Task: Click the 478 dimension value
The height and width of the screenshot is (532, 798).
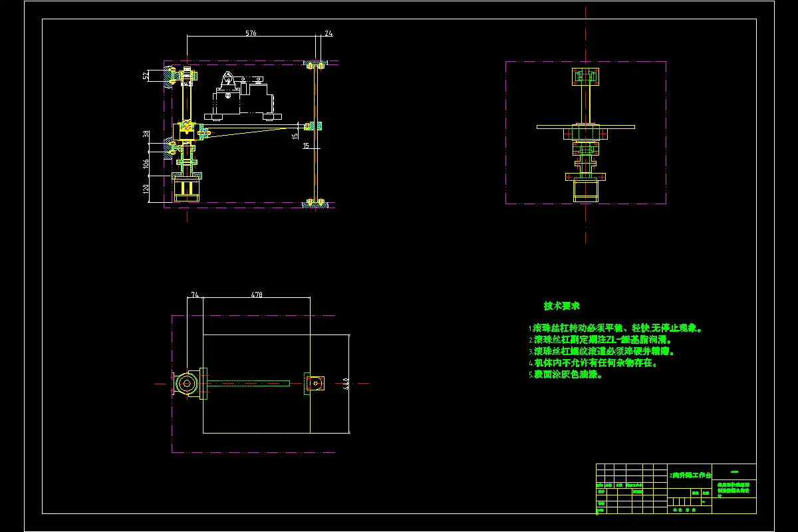Action: point(255,294)
